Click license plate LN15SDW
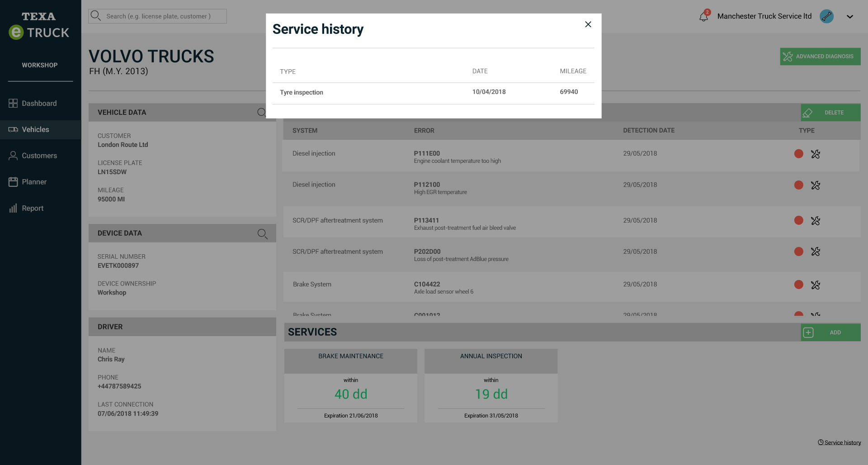The image size is (868, 465). [112, 172]
